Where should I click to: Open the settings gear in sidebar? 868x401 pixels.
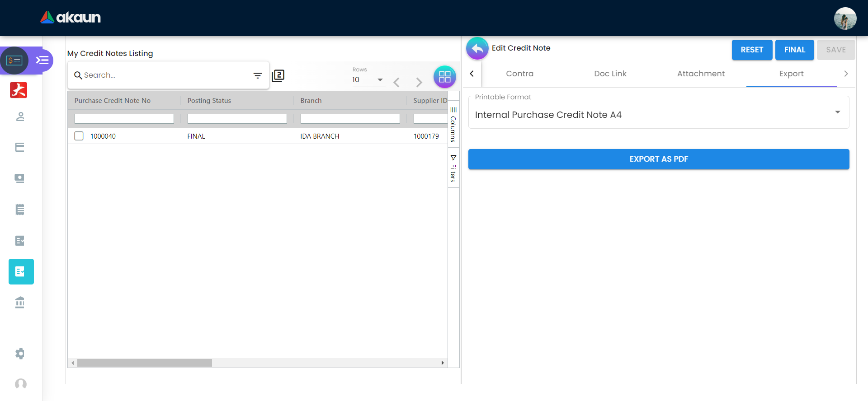(20, 353)
